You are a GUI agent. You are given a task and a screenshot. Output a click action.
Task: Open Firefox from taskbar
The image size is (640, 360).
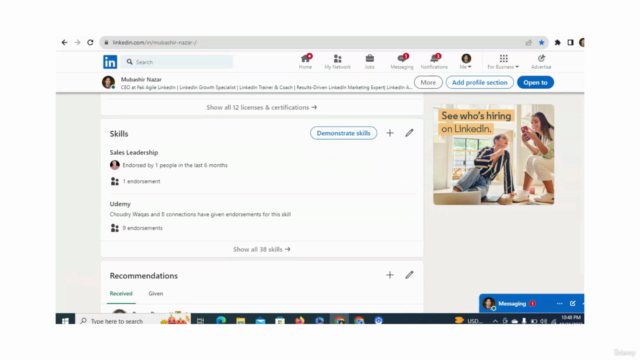coord(300,321)
